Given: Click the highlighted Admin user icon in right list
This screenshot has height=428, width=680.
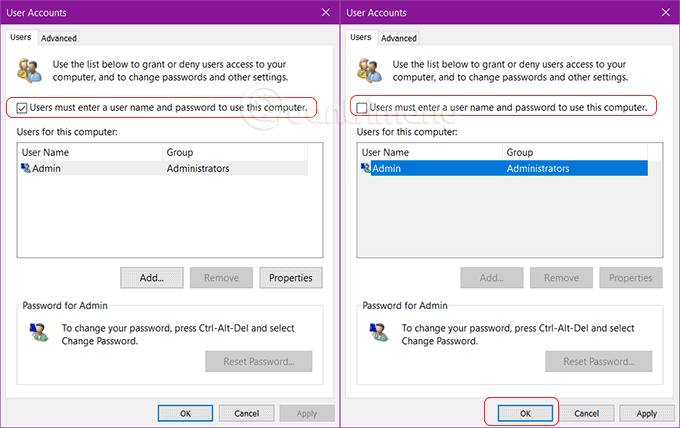Looking at the screenshot, I should point(365,169).
